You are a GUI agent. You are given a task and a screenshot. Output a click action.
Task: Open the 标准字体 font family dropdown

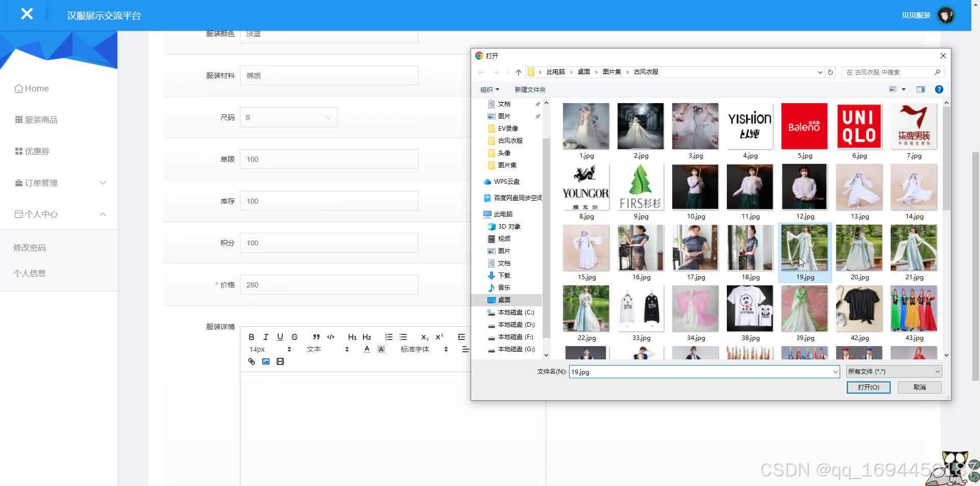[x=424, y=349]
